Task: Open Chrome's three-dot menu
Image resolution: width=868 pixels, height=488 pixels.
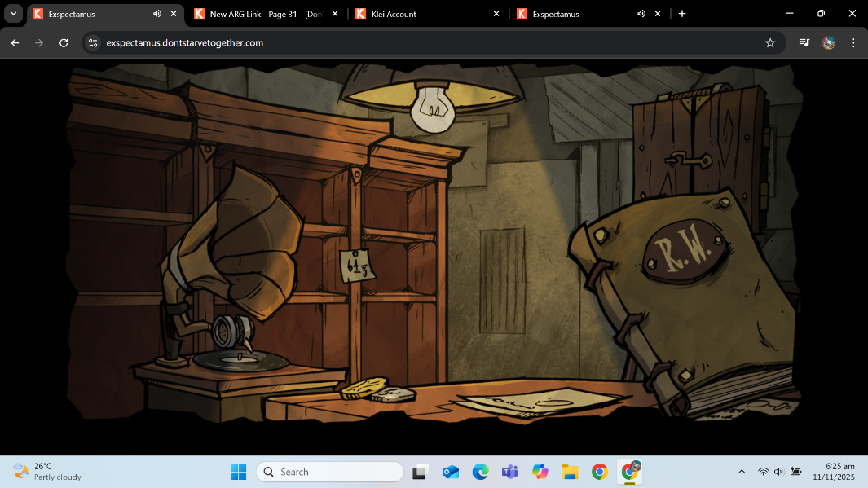Action: pos(853,43)
